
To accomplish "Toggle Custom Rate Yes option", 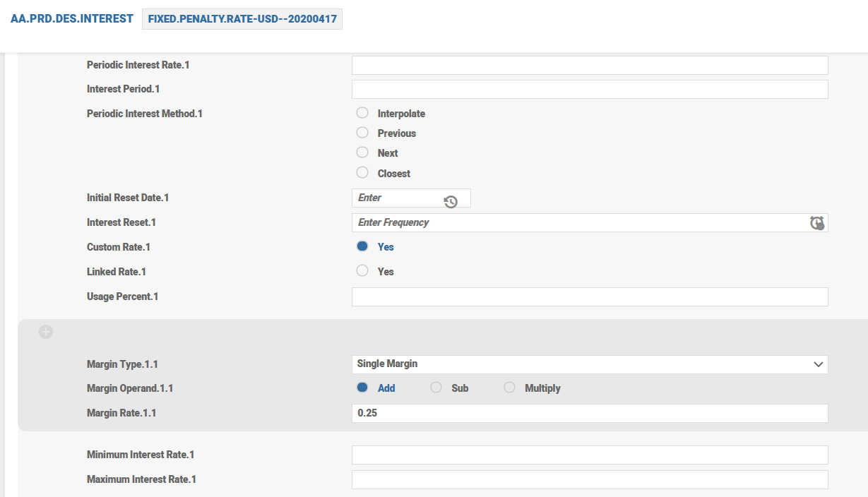I will pyautogui.click(x=362, y=247).
